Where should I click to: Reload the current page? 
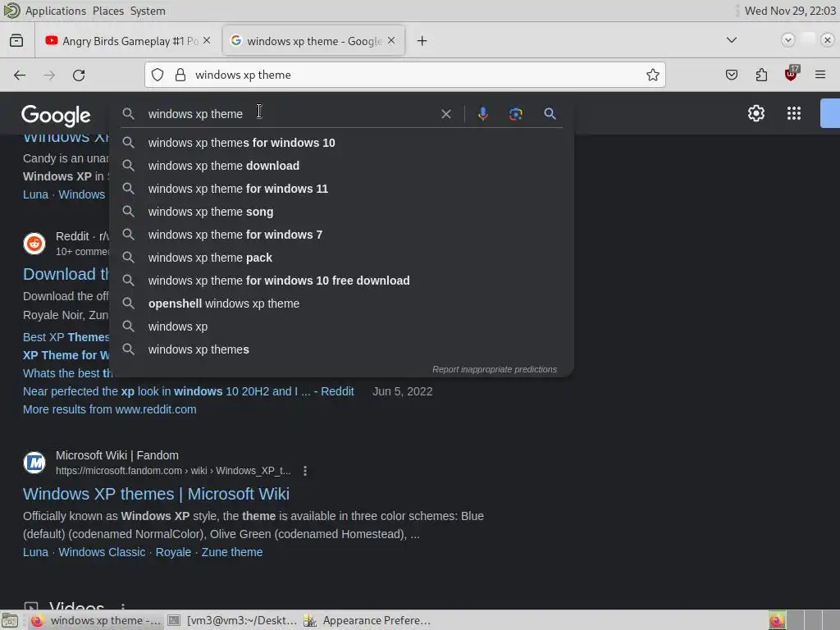[x=79, y=75]
